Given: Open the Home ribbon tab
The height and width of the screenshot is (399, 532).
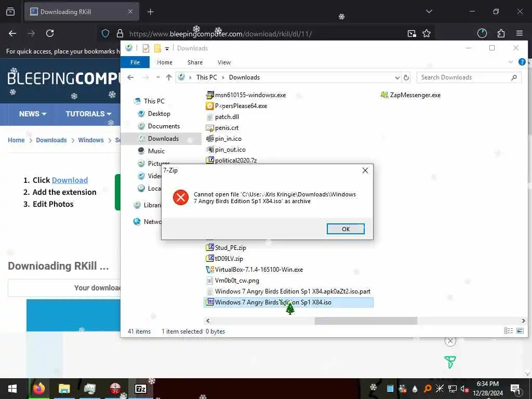Looking at the screenshot, I should tap(165, 62).
